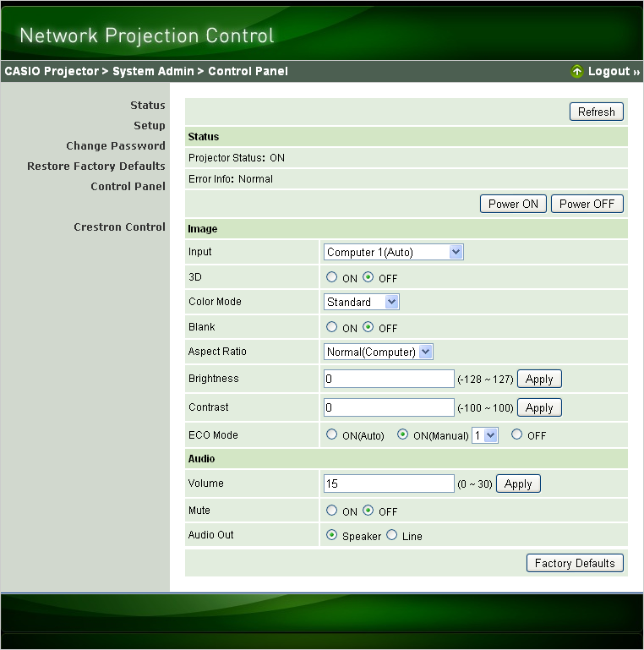The image size is (644, 650).
Task: Select ECO Mode ON(Auto)
Action: [331, 434]
